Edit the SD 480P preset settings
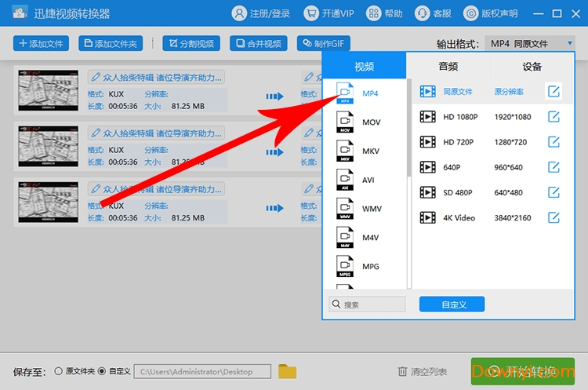Image resolution: width=588 pixels, height=390 pixels. coord(554,192)
